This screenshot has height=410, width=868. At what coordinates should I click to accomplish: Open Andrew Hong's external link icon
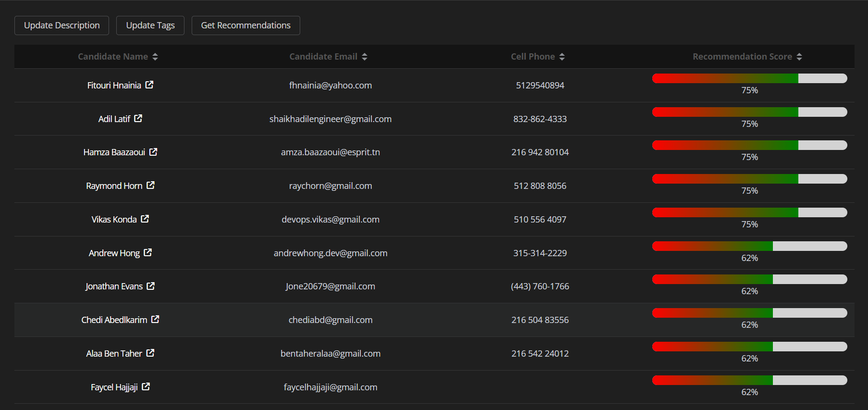coord(148,252)
